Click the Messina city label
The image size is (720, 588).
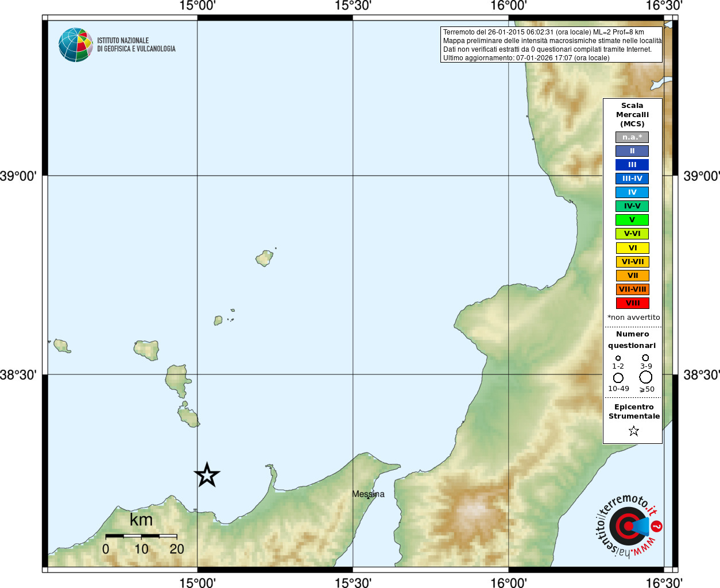coord(368,494)
